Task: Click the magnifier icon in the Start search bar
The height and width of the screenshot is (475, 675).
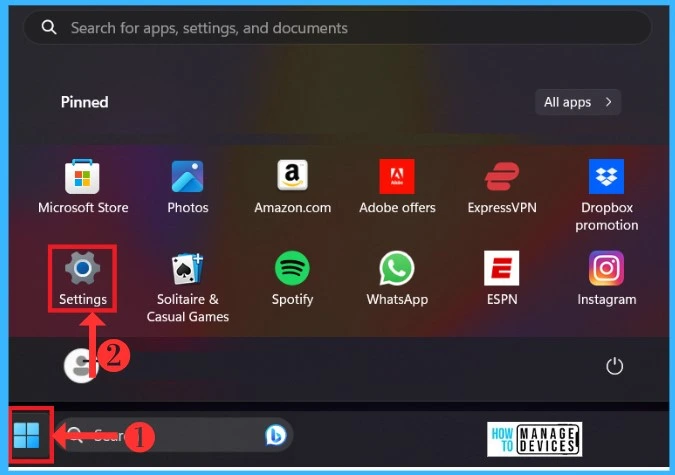Action: click(x=49, y=28)
